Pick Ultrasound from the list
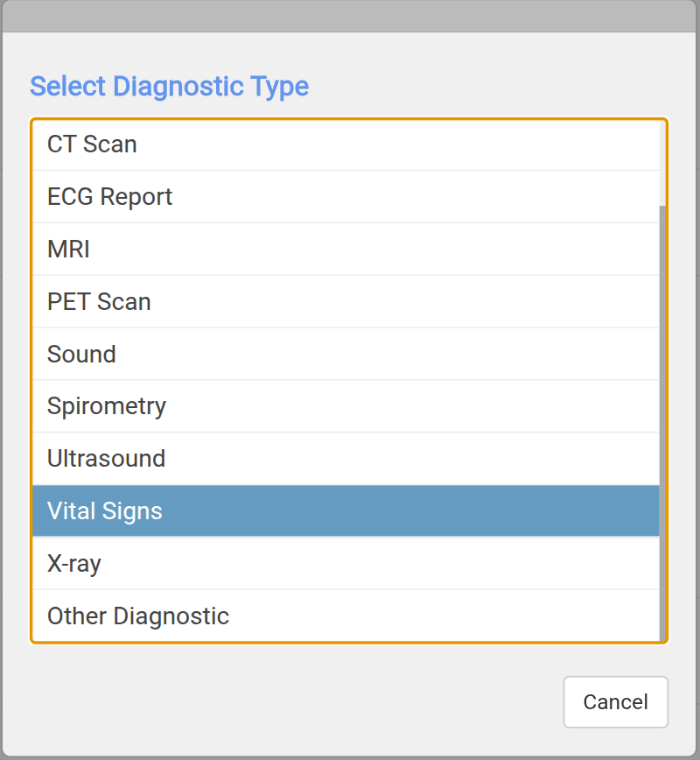This screenshot has height=760, width=700. pyautogui.click(x=106, y=459)
